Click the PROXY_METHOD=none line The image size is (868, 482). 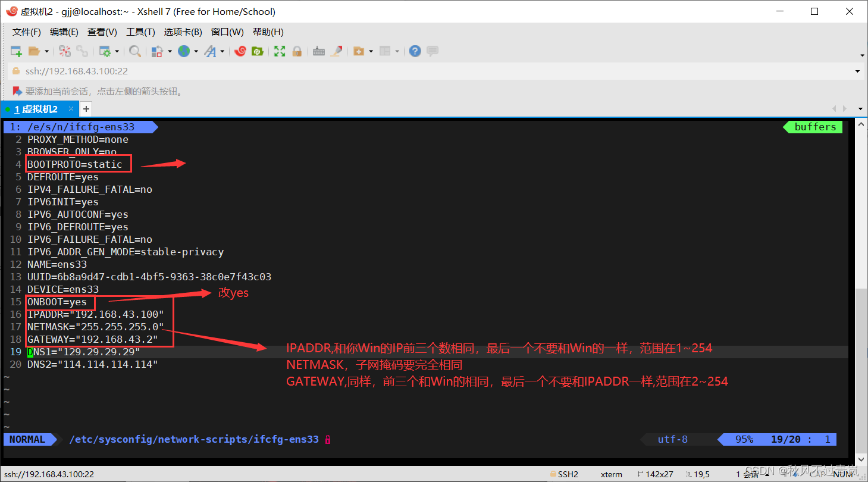coord(78,139)
